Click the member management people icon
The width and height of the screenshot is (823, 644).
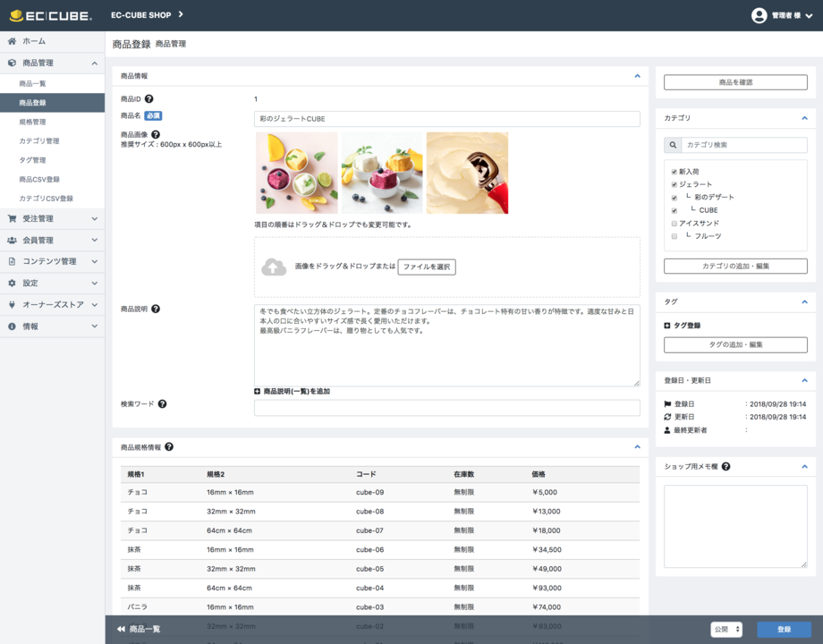pos(12,241)
